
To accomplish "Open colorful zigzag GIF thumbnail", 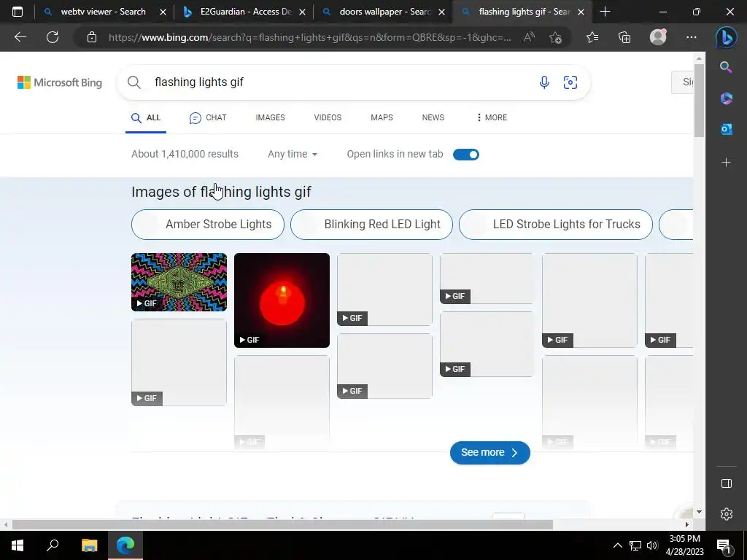I will 179,282.
